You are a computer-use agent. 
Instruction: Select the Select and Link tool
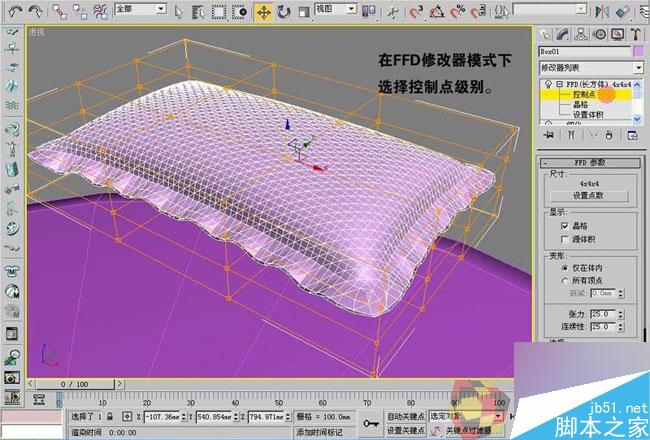(x=60, y=12)
